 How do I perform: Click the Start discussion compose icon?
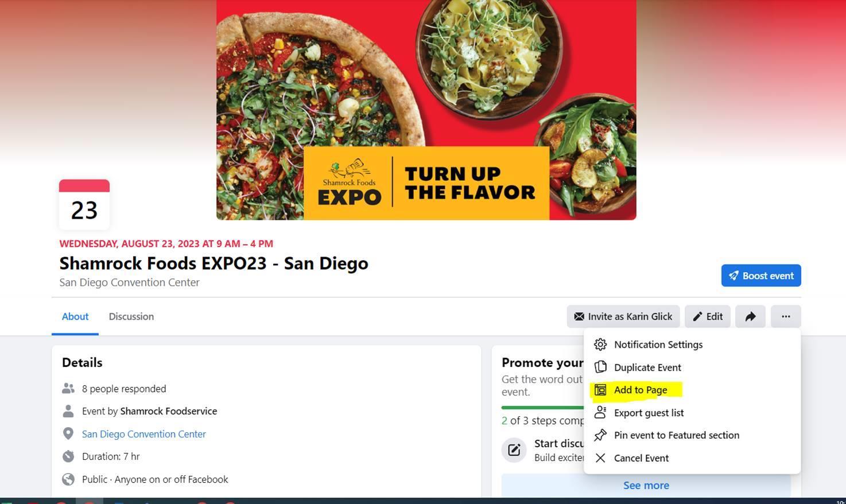tap(514, 449)
